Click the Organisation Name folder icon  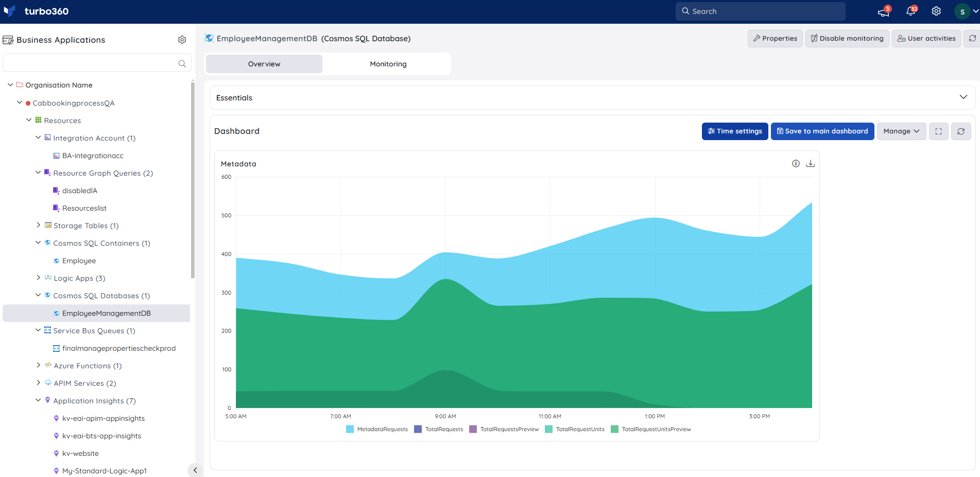pyautogui.click(x=20, y=84)
